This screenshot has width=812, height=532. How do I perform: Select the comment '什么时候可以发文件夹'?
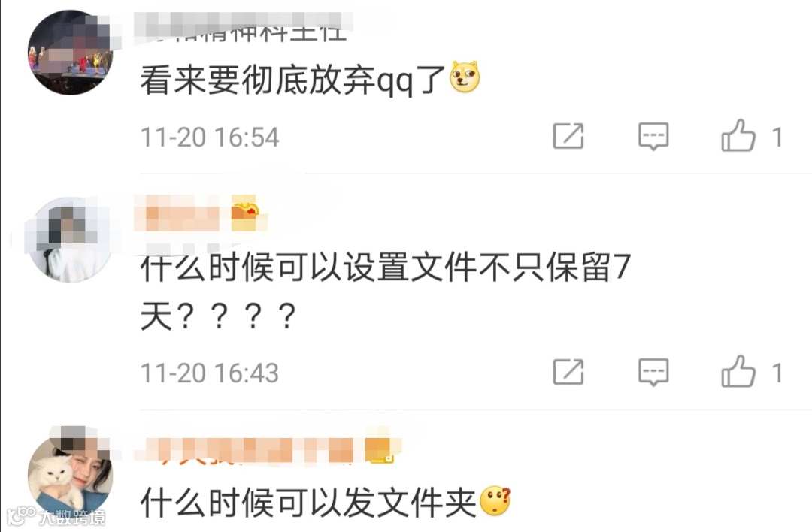pos(309,503)
